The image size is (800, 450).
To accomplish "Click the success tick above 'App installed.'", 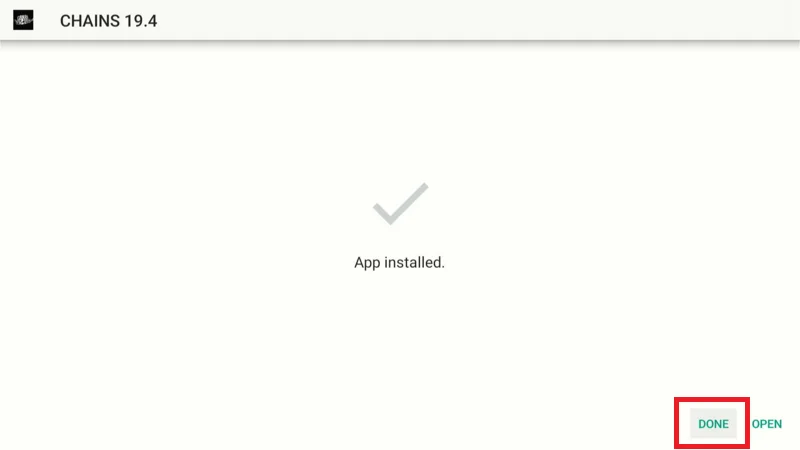I will click(x=401, y=204).
